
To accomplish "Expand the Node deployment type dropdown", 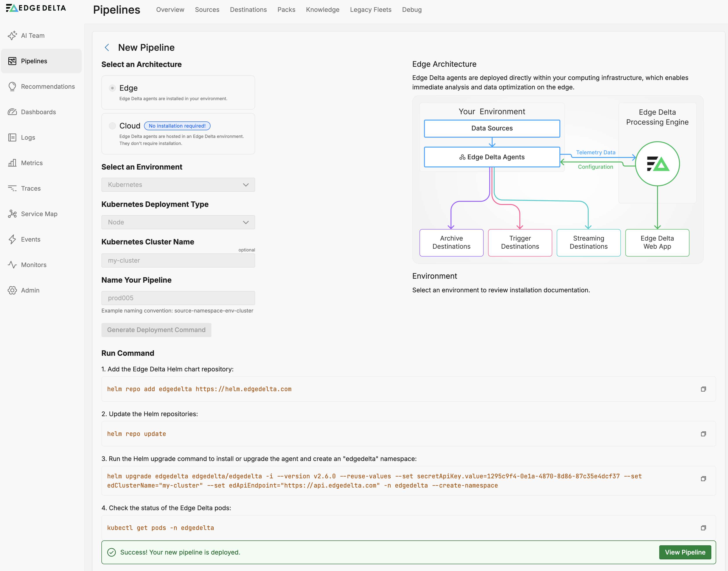I will click(x=178, y=222).
